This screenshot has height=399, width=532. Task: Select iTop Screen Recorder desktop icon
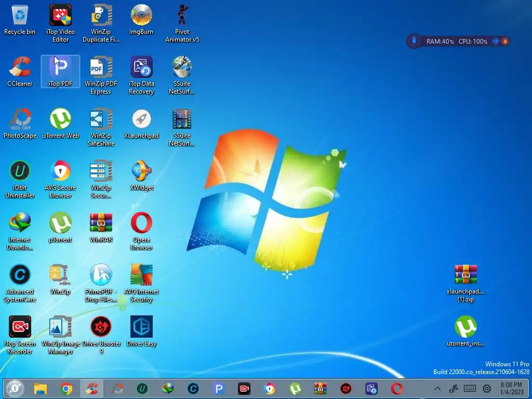[x=20, y=335]
